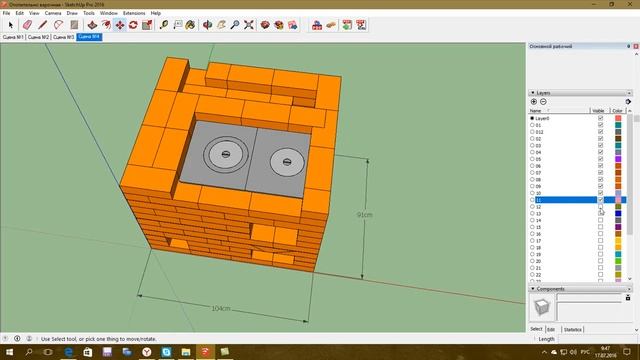Viewport: 640px width, 360px height.
Task: Select the Line pencil tool
Action: [x=42, y=25]
